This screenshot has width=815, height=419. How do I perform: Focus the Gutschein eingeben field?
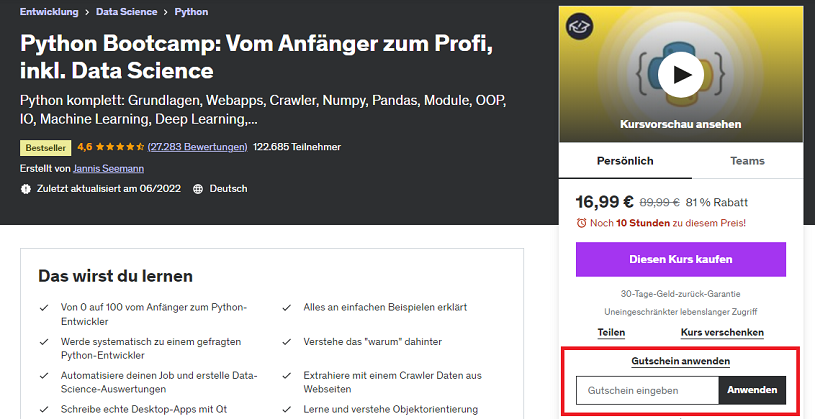[647, 390]
